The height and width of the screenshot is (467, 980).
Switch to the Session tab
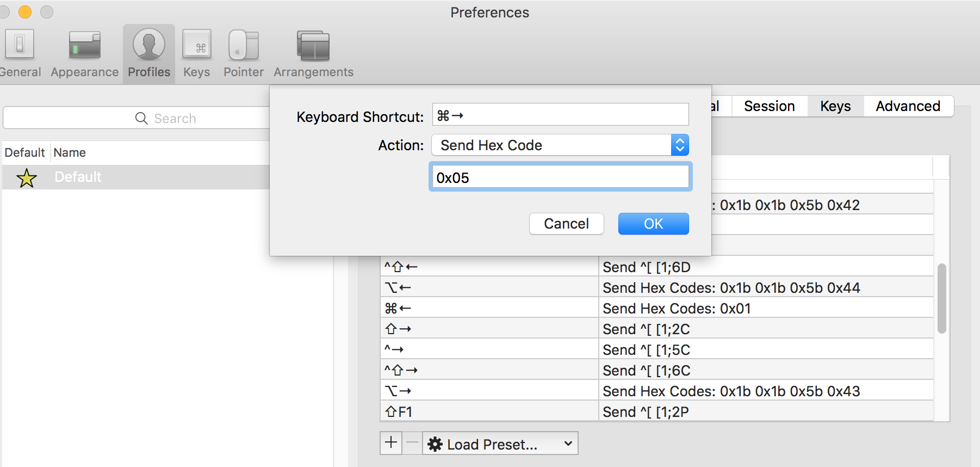(x=769, y=106)
